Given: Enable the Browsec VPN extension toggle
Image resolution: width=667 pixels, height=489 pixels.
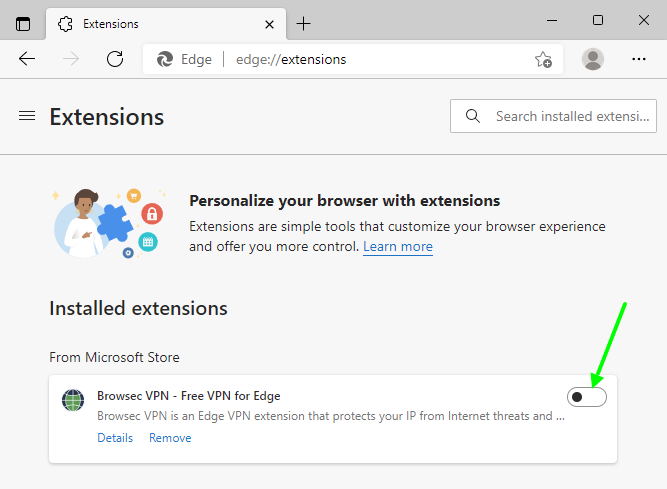Looking at the screenshot, I should tap(587, 398).
